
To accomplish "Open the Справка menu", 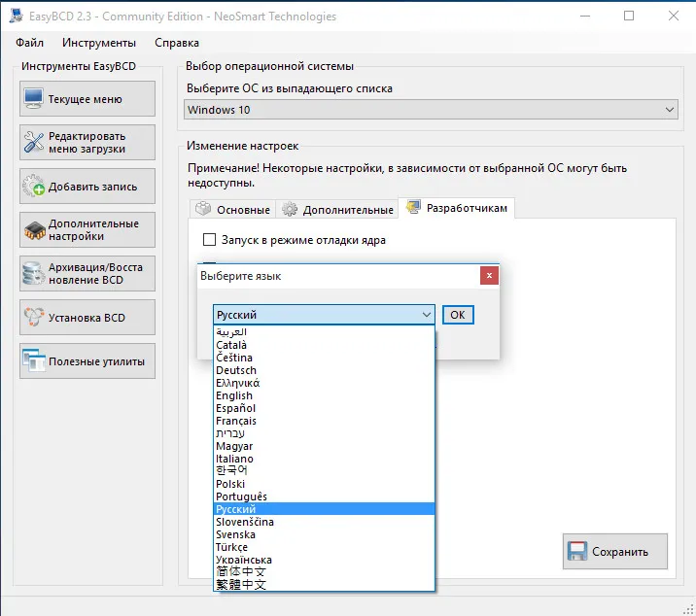I will coord(177,43).
